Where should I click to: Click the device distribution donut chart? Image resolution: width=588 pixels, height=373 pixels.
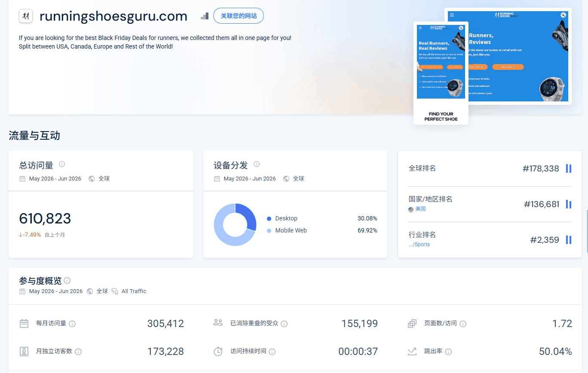(x=235, y=225)
